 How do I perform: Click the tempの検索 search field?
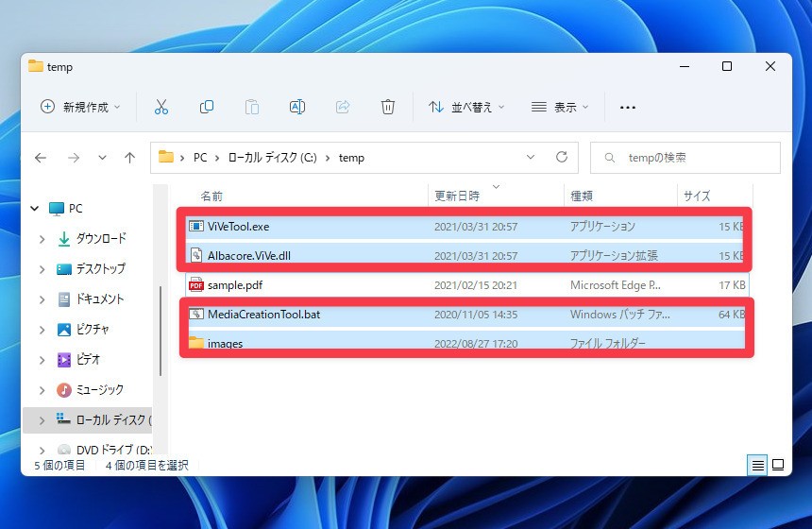(x=685, y=158)
